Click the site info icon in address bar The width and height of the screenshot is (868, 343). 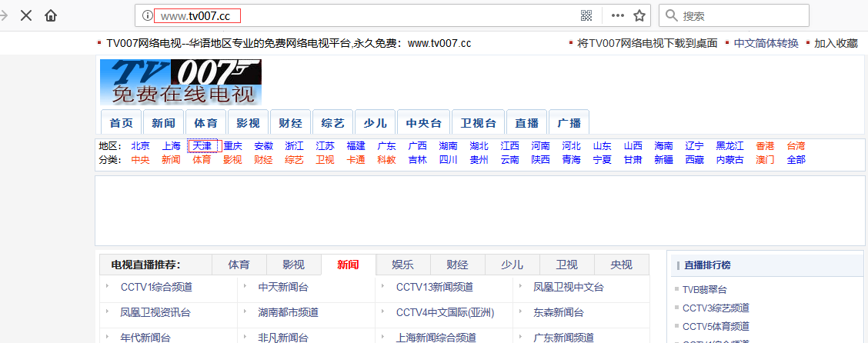point(147,15)
